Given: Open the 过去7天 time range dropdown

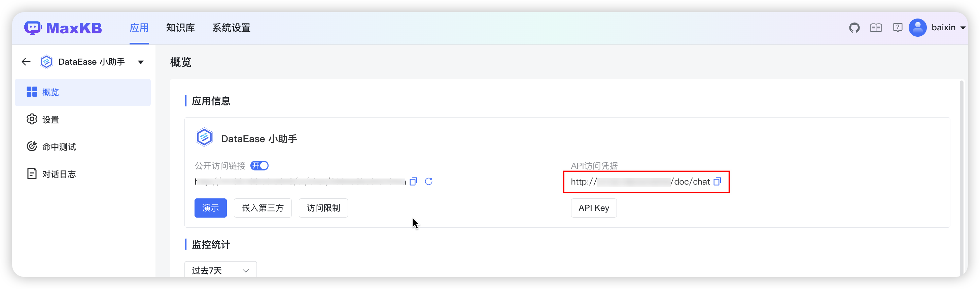Looking at the screenshot, I should click(x=220, y=270).
